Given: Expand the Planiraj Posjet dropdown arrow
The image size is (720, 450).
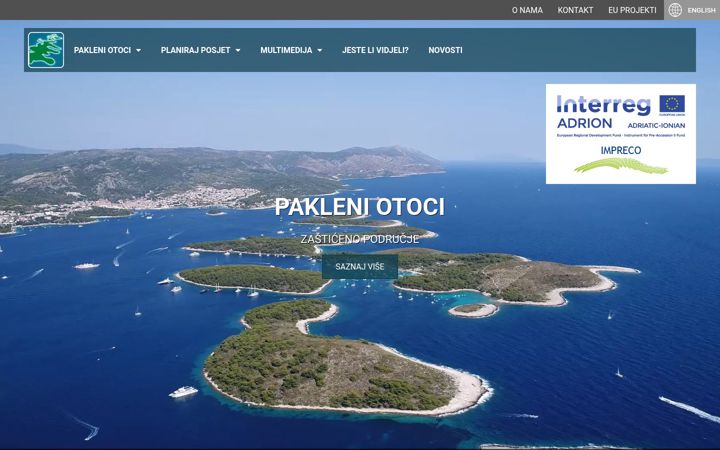Looking at the screenshot, I should [238, 51].
